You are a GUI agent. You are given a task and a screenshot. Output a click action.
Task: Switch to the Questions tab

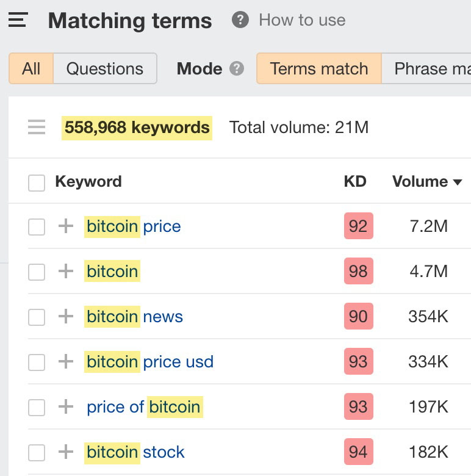pos(105,68)
